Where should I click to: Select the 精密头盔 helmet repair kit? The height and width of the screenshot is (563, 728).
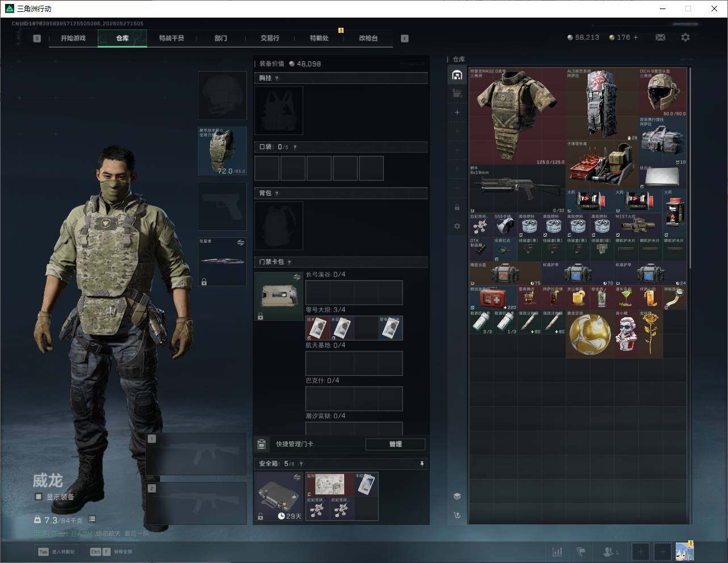[505, 273]
